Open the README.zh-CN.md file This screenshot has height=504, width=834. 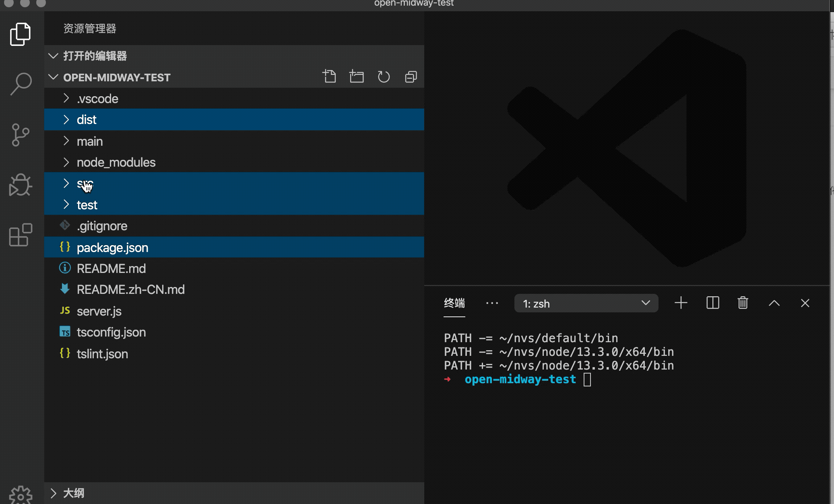click(234, 289)
